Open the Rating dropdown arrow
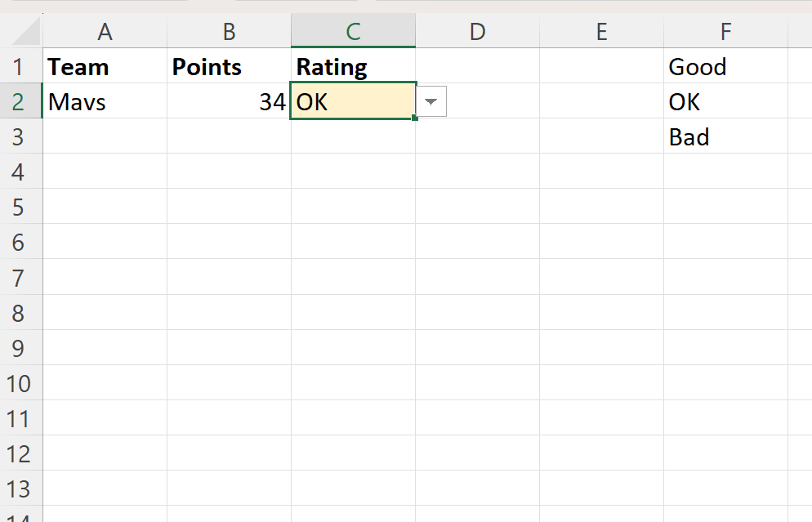812x522 pixels. (431, 101)
